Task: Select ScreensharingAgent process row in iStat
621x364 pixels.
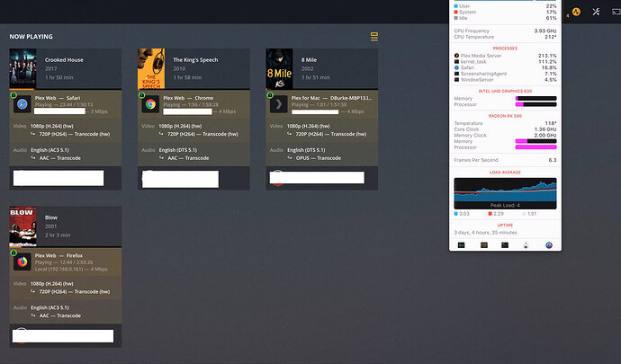Action: coord(505,74)
